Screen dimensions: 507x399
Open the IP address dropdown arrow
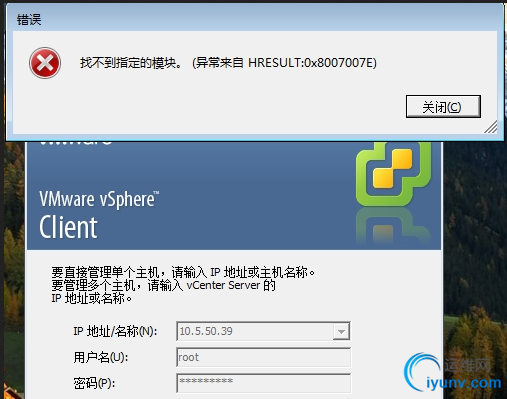341,331
